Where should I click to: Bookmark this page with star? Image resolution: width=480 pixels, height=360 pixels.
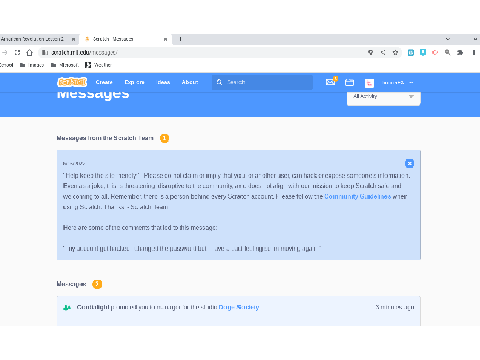(x=395, y=52)
